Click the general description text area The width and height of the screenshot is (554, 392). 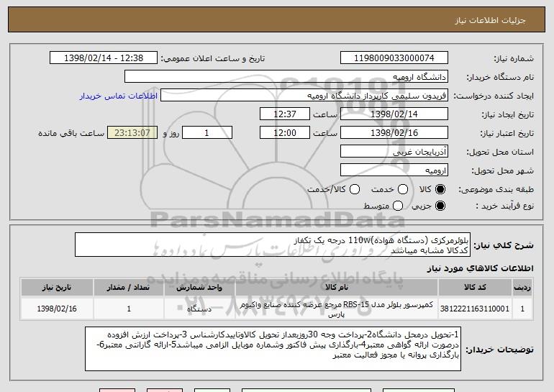click(x=273, y=245)
